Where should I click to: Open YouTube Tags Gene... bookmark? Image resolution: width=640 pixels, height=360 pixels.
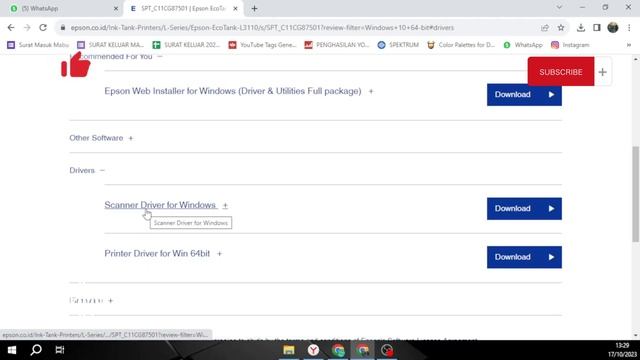pos(262,45)
